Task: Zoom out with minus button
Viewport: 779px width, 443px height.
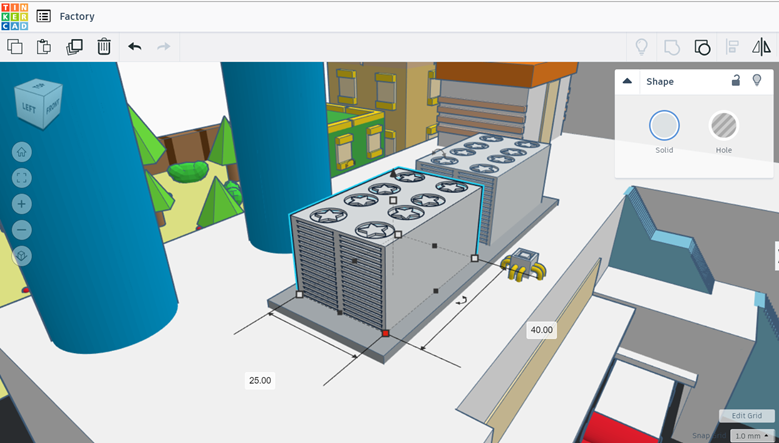Action: (x=21, y=229)
